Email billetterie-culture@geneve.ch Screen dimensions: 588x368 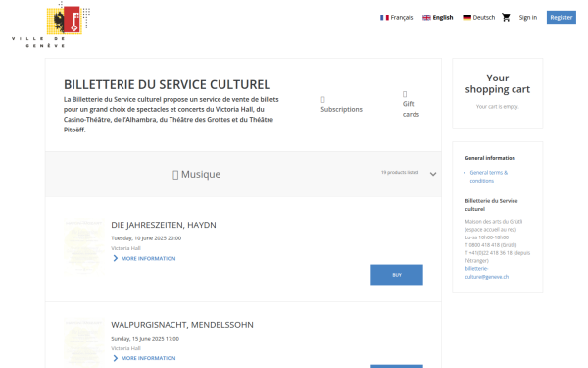(x=487, y=273)
